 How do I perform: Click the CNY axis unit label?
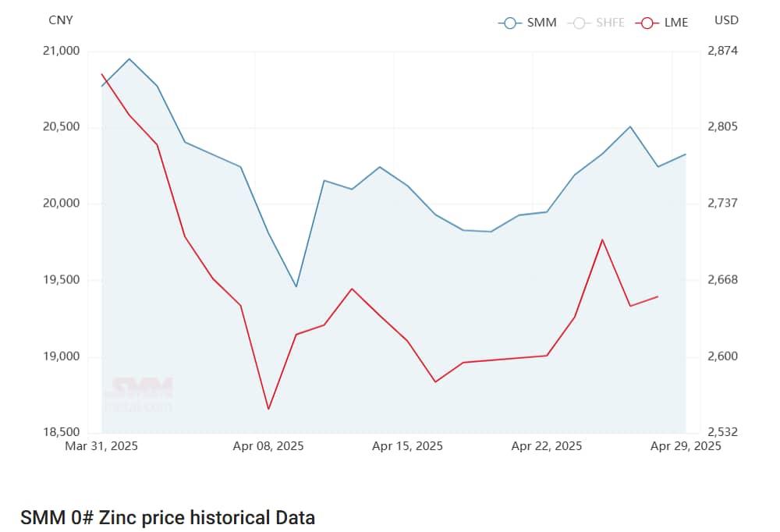[x=60, y=20]
